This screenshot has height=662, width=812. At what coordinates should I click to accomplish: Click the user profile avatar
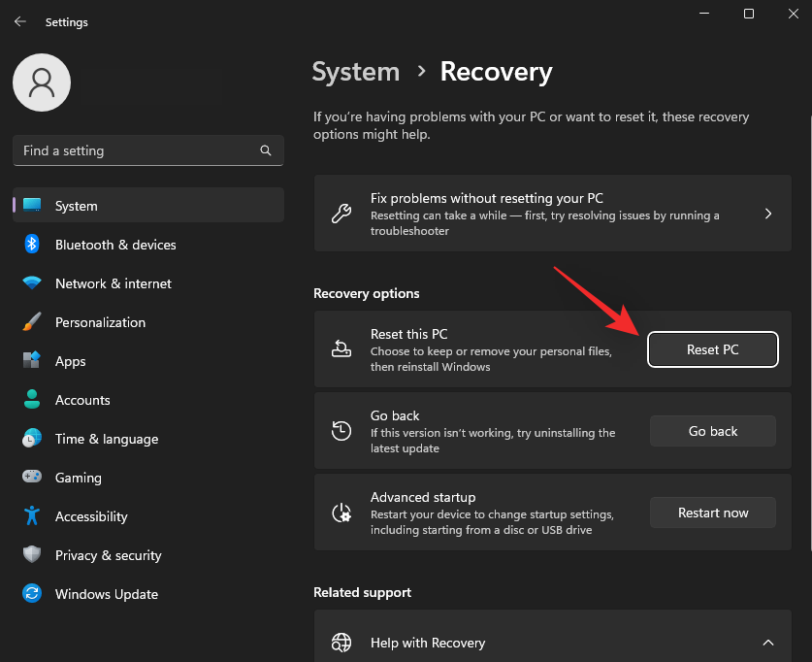(x=41, y=83)
